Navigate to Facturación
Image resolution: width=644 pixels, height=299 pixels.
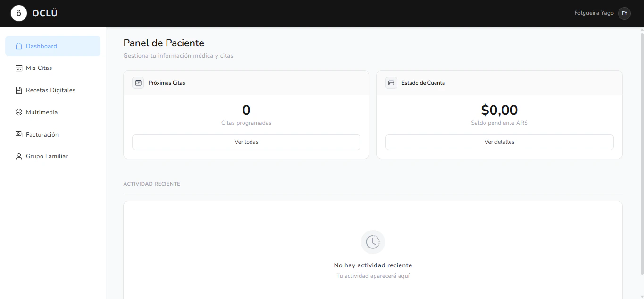click(x=53, y=135)
